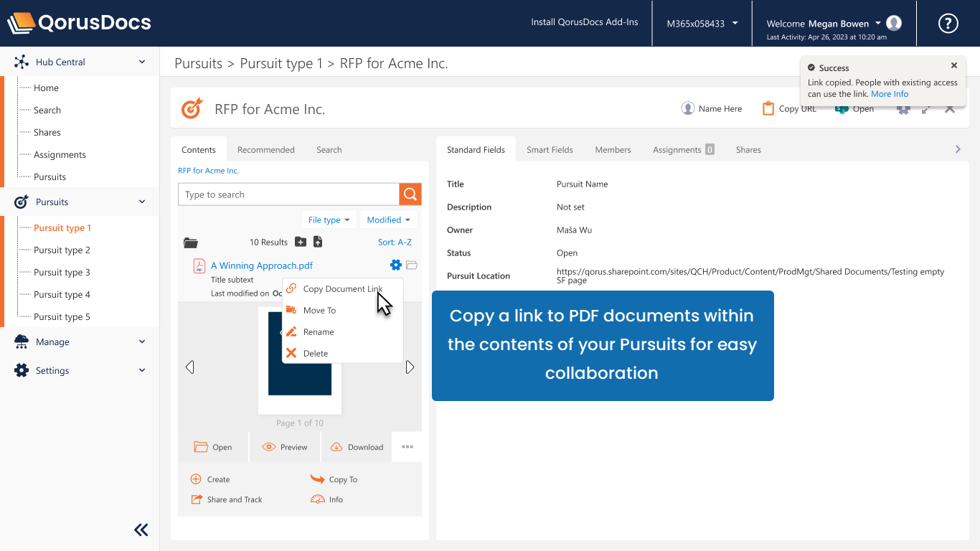Click the new folder plus icon

pyautogui.click(x=301, y=242)
